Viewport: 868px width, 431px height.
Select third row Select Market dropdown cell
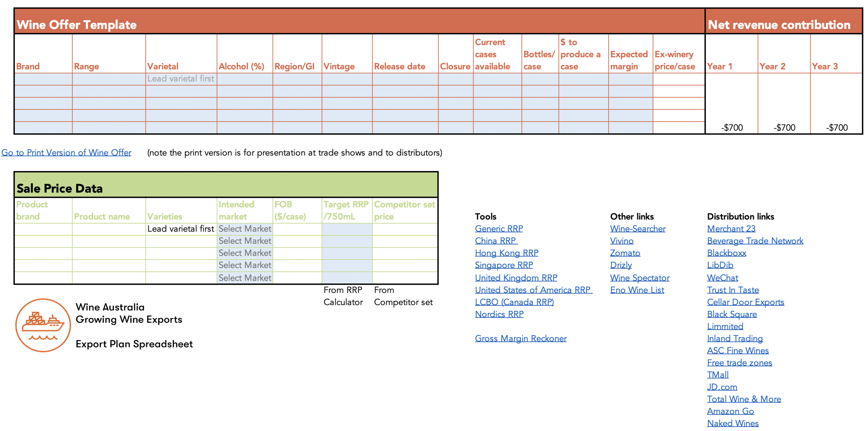click(x=245, y=253)
